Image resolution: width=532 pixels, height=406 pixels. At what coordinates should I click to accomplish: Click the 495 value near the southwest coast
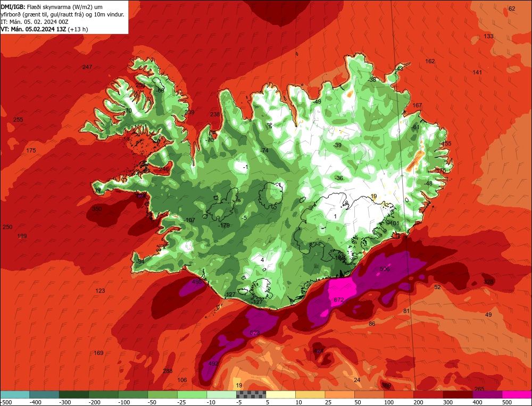pyautogui.click(x=197, y=282)
